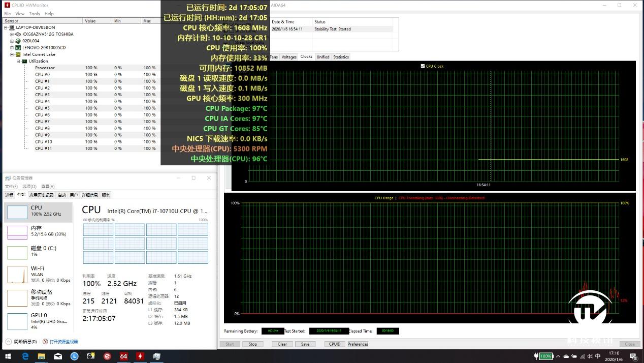
Task: Toggle the CPU Clock checkbox above the graph
Action: 423,66
